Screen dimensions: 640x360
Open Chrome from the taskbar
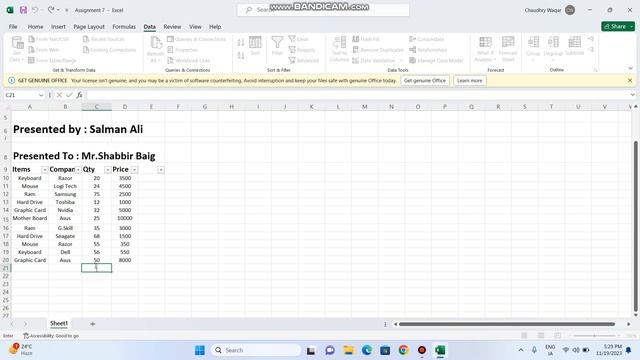pyautogui.click(x=403, y=350)
